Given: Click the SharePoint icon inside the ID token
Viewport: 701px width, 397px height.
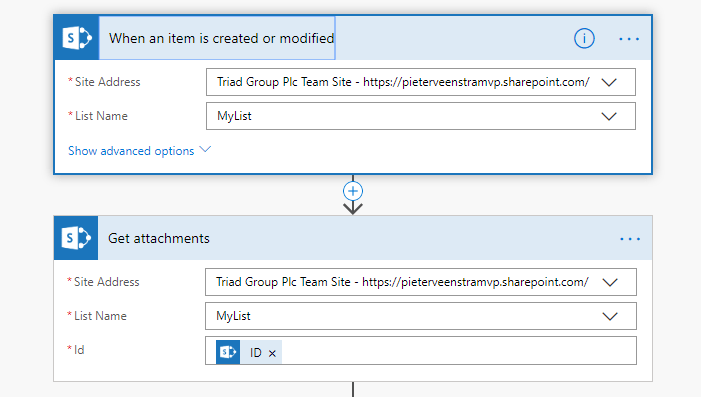Looking at the screenshot, I should pos(228,352).
